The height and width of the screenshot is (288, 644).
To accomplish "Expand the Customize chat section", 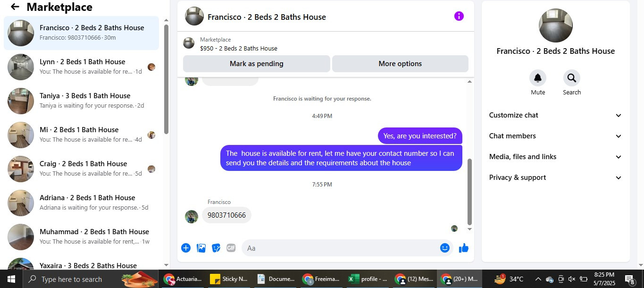I will click(x=555, y=115).
